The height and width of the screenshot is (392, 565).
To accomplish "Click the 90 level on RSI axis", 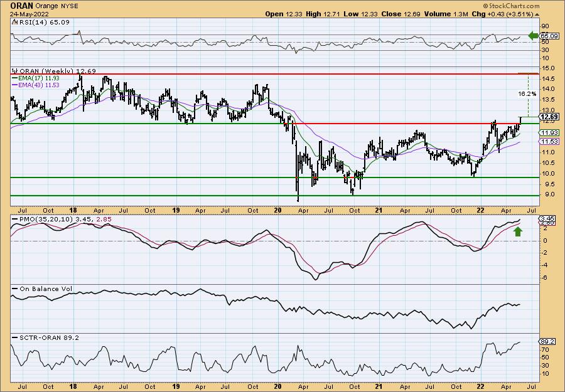I will pyautogui.click(x=545, y=26).
